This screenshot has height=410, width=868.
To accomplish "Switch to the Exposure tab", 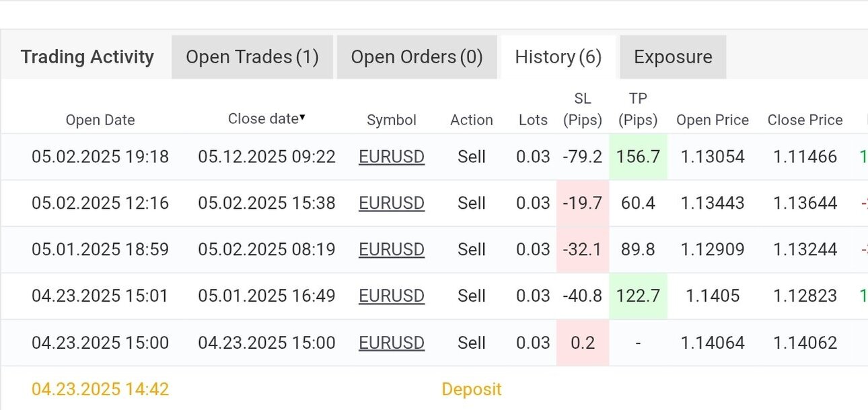I will (x=673, y=57).
